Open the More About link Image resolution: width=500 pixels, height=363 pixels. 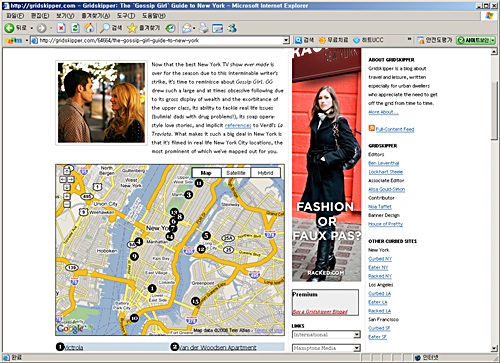pos(383,112)
